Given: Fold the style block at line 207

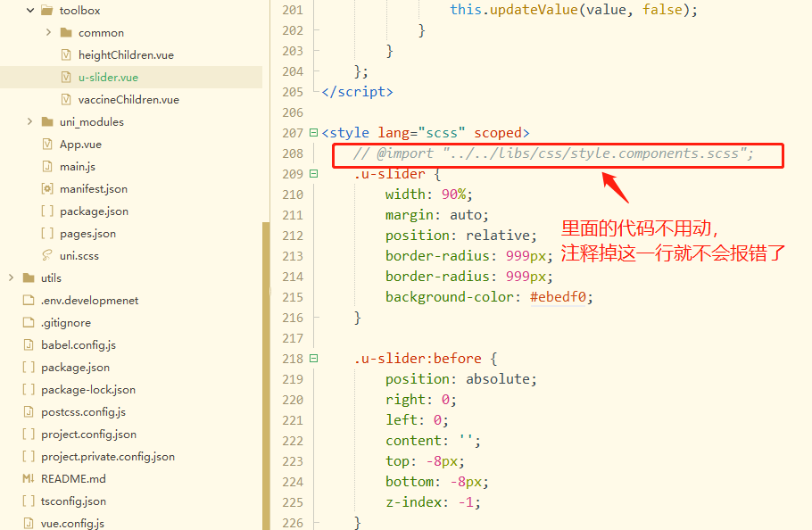Looking at the screenshot, I should coord(313,132).
